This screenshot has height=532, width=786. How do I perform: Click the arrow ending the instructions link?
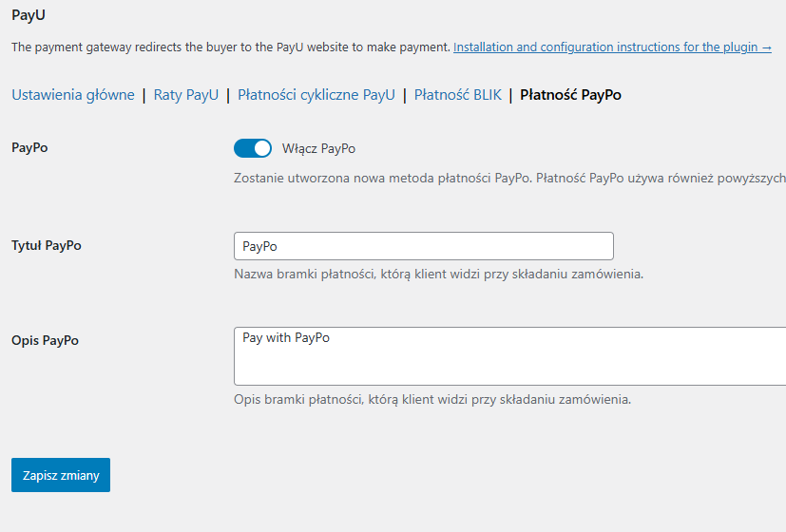(x=766, y=47)
